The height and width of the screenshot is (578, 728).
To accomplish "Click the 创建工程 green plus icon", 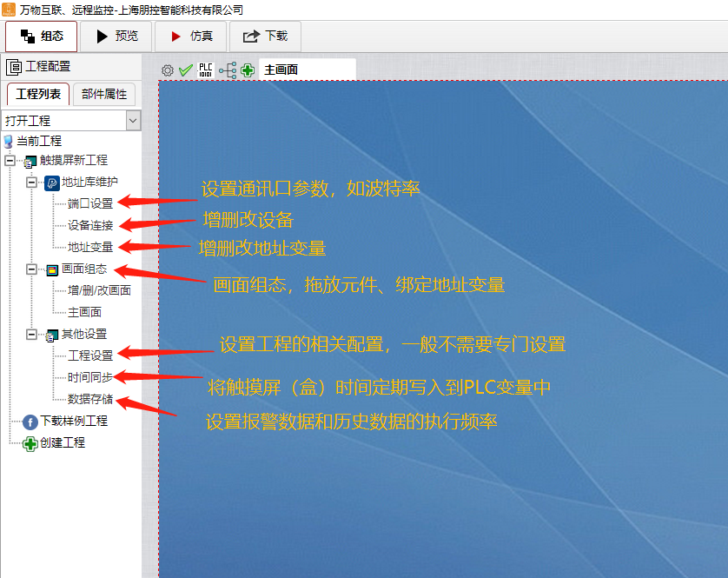I will (x=30, y=443).
